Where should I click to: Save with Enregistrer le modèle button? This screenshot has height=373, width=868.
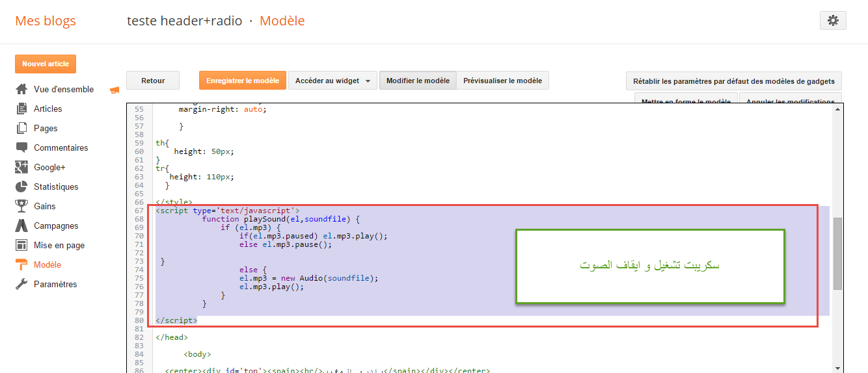point(242,81)
